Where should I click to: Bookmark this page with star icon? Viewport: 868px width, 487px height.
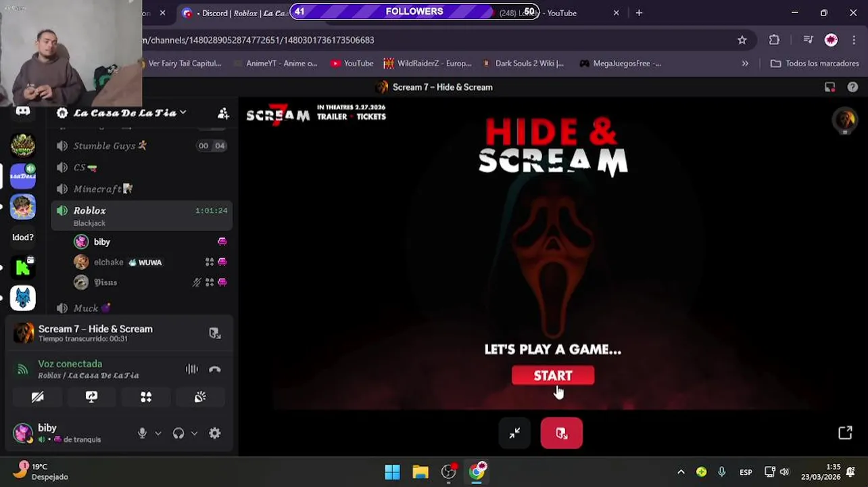pos(742,40)
